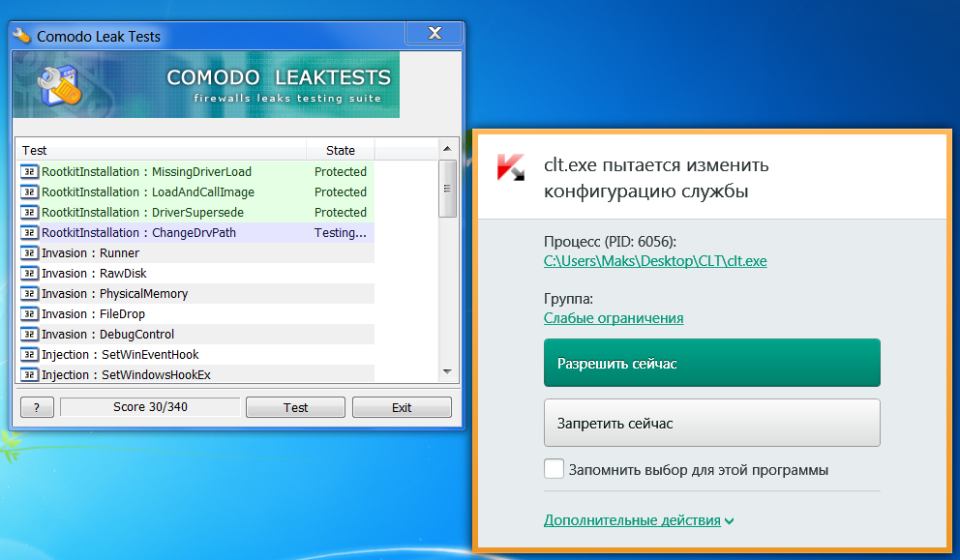Select 'Injection : SetWindowsHookEx' row text
The width and height of the screenshot is (960, 560).
coord(126,374)
